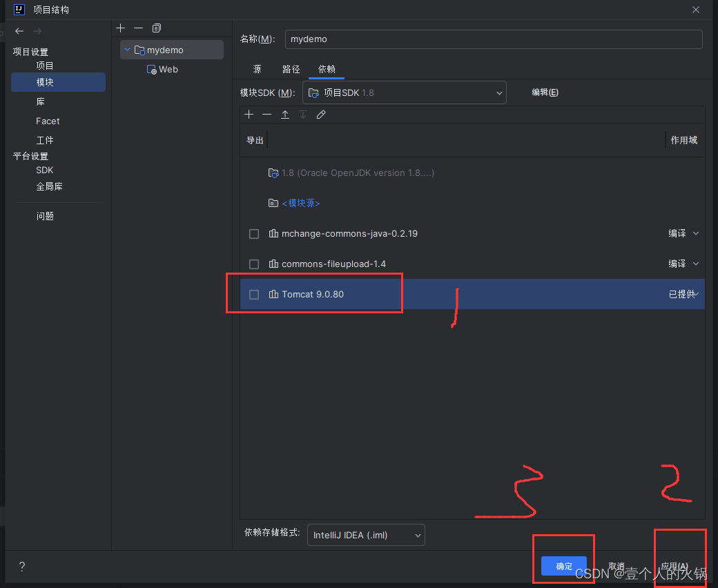Switch to the 源 tab
This screenshot has width=718, height=588.
258,69
